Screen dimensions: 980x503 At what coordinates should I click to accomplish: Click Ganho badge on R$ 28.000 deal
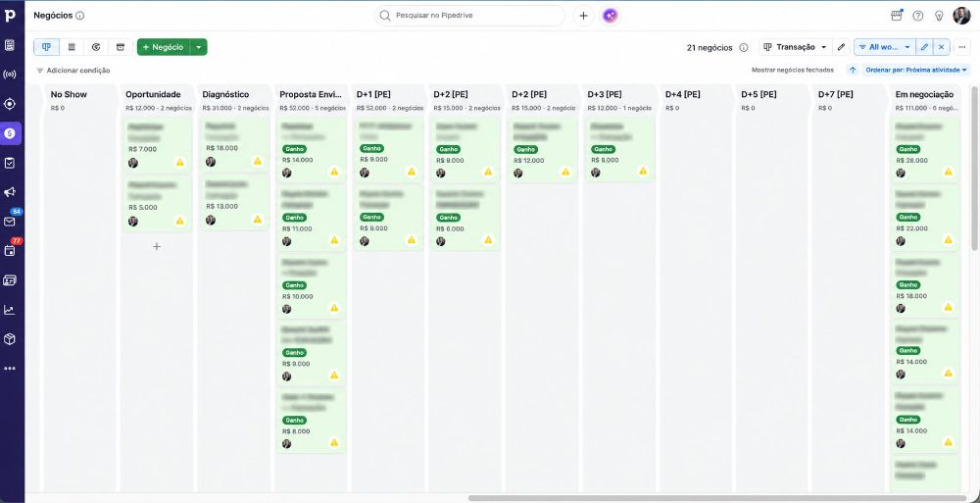click(908, 149)
